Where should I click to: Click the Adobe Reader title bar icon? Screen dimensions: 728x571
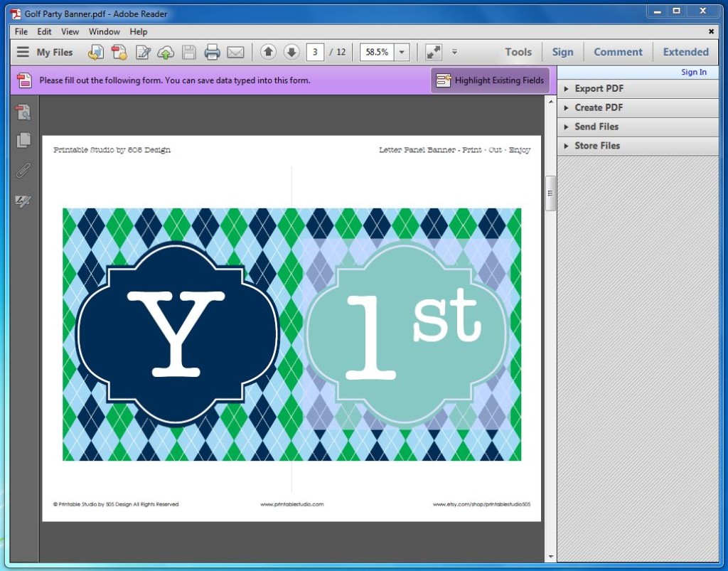(16, 14)
